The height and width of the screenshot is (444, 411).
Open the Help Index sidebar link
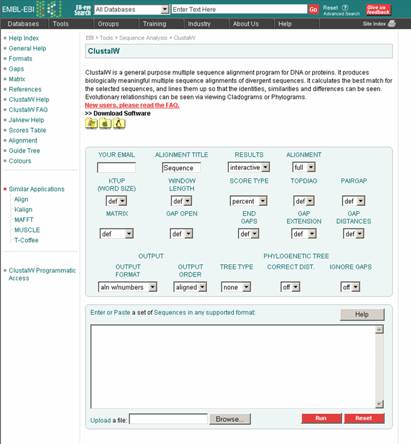point(24,38)
